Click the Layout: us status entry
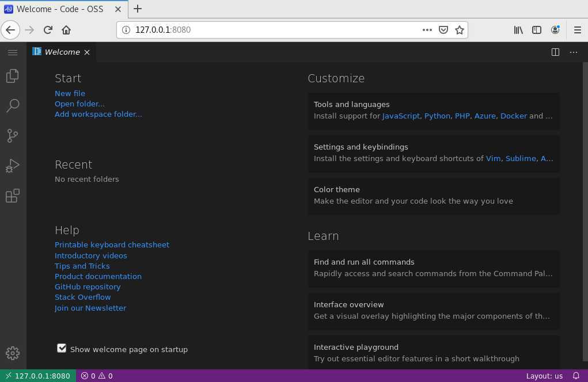Viewport: 588px width, 382px height. (544, 376)
